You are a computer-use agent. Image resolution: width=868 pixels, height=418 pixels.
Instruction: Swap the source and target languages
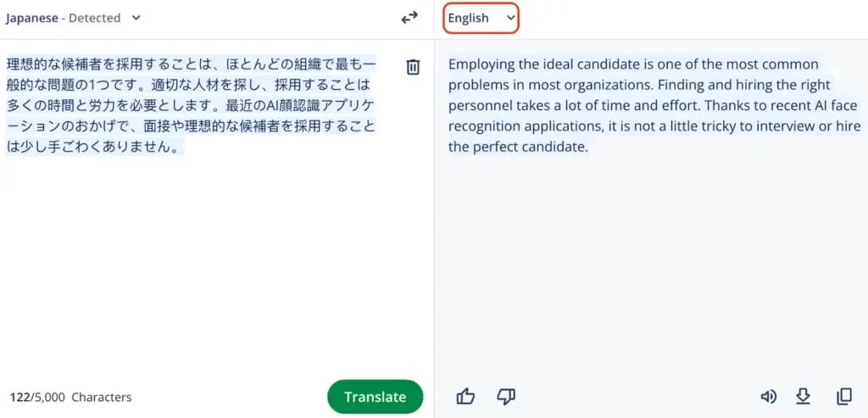tap(409, 17)
